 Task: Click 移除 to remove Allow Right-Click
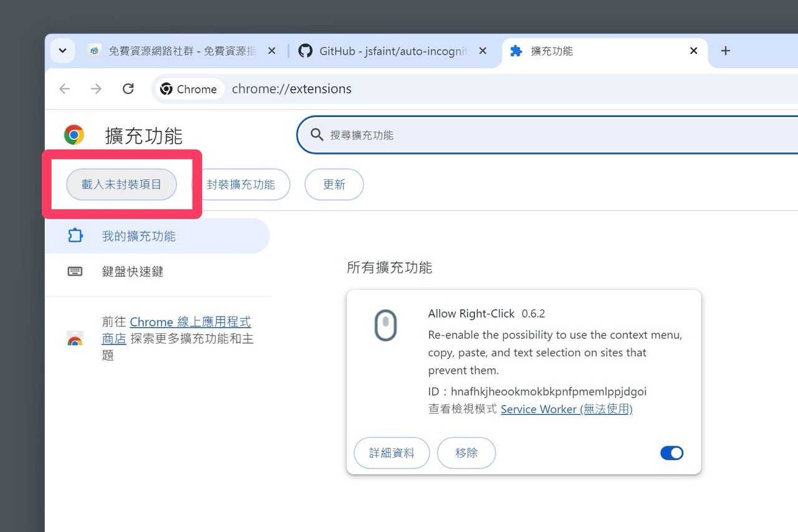tap(466, 453)
